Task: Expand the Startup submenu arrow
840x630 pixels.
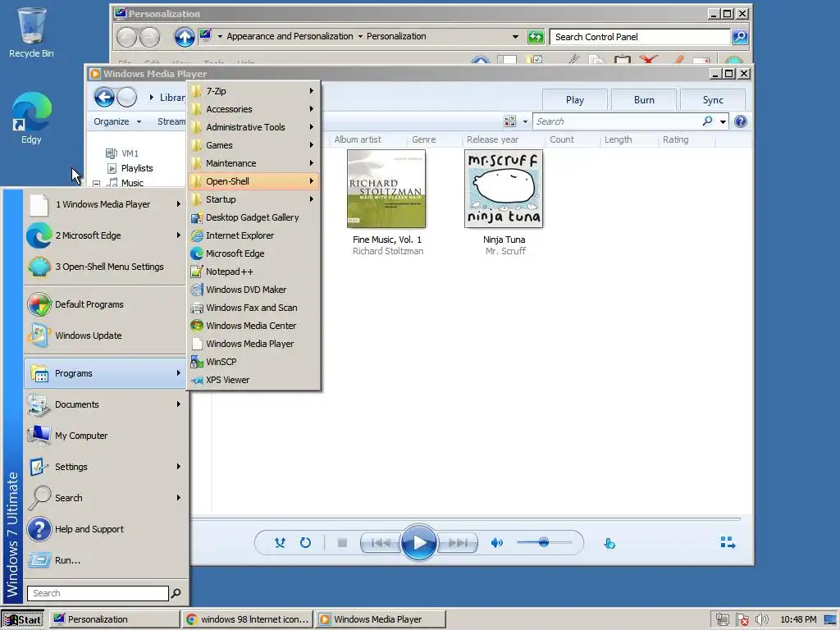Action: click(311, 199)
